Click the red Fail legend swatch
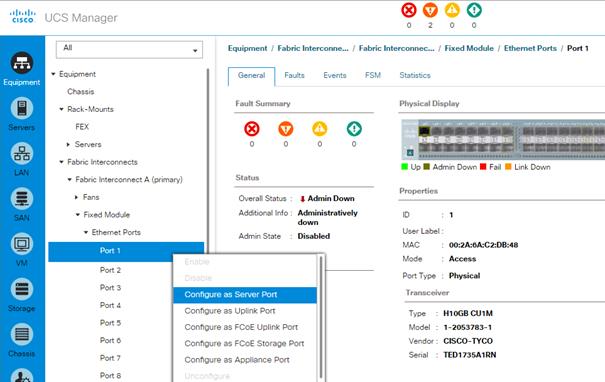Image resolution: width=605 pixels, height=382 pixels. click(x=483, y=167)
